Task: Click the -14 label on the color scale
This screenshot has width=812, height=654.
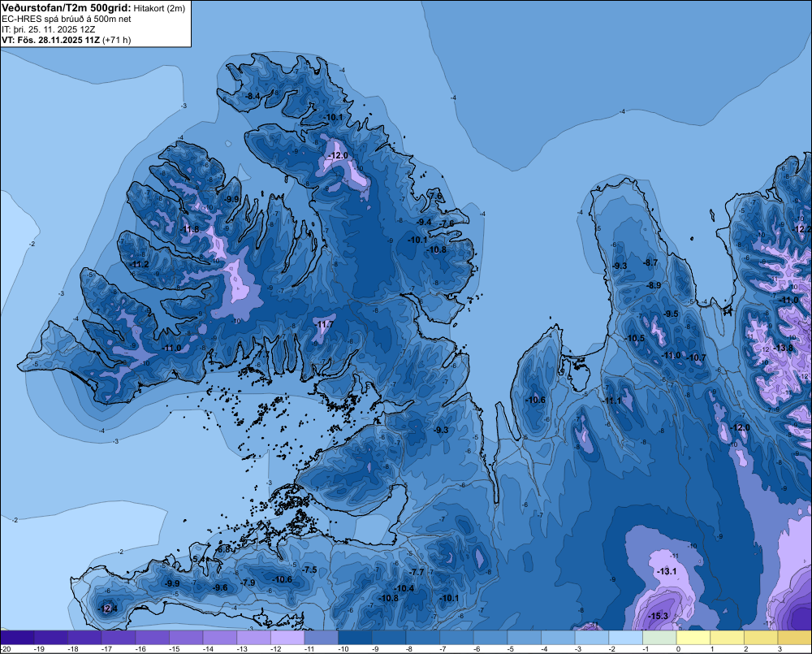Action: tap(208, 649)
